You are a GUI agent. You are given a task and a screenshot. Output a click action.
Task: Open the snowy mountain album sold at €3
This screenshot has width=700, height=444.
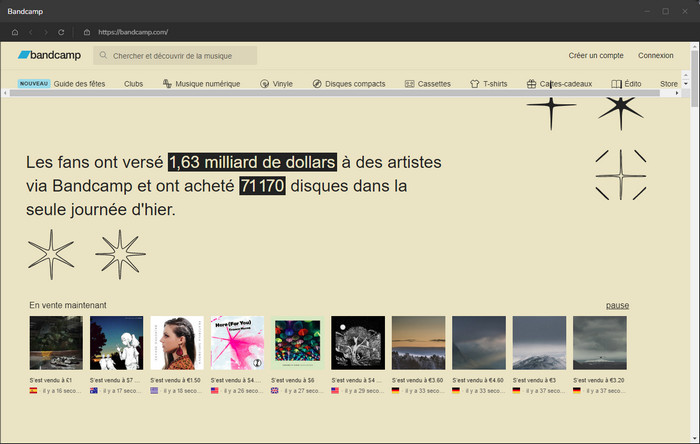click(x=539, y=343)
